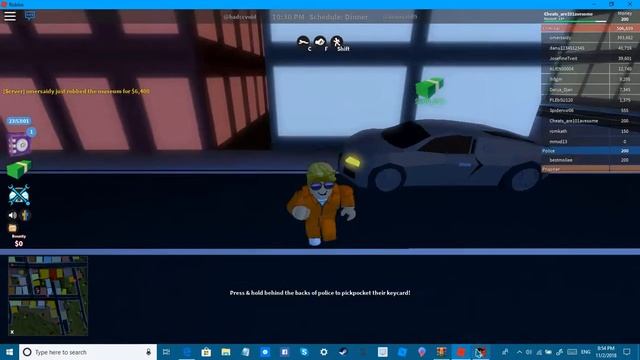The image size is (640, 360).
Task: Open the Roblox chat window icon
Action: pyautogui.click(x=30, y=16)
